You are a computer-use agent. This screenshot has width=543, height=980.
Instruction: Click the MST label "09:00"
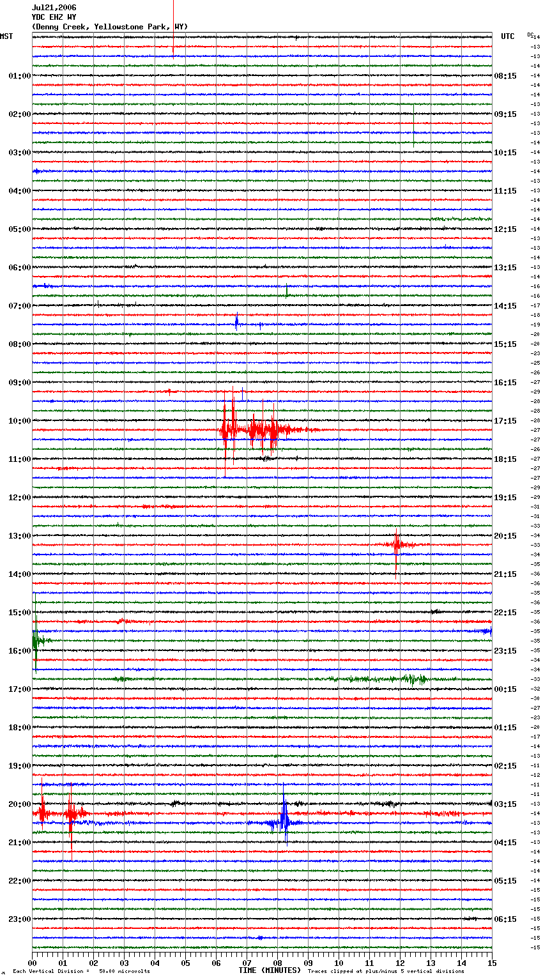(20, 383)
